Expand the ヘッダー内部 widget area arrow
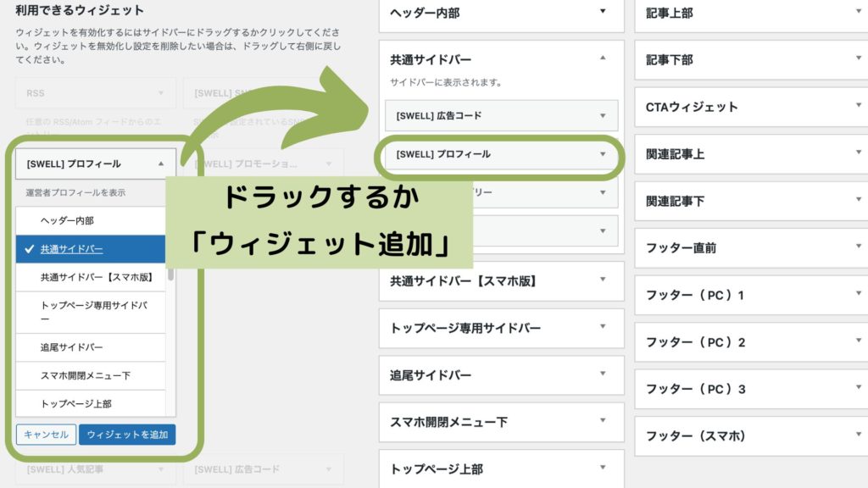The image size is (868, 488). (x=604, y=14)
